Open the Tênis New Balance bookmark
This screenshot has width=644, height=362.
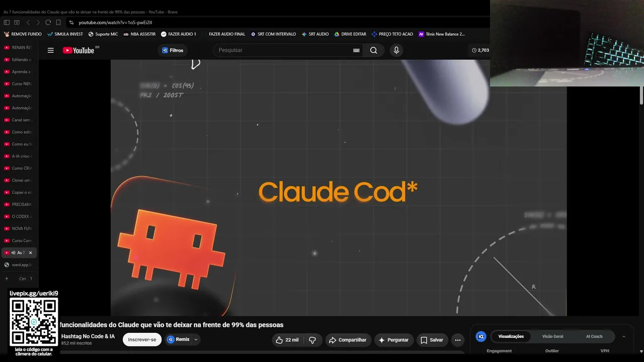pos(442,34)
